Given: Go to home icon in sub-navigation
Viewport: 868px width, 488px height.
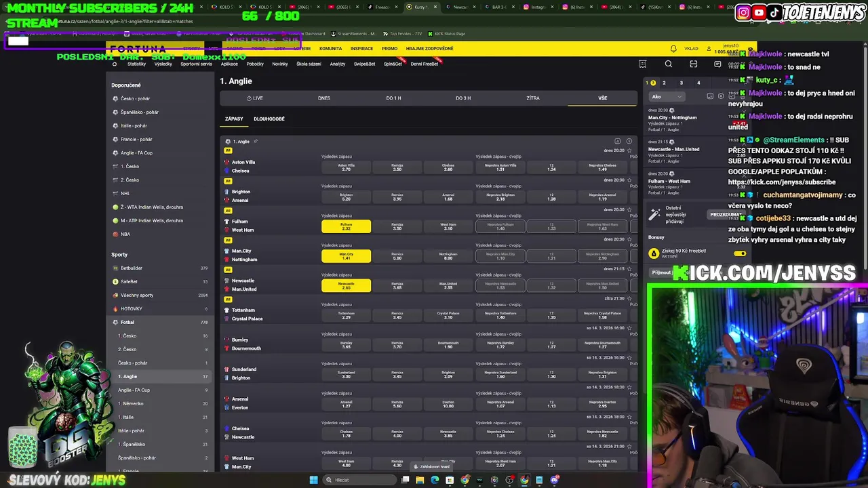Looking at the screenshot, I should click(x=115, y=64).
